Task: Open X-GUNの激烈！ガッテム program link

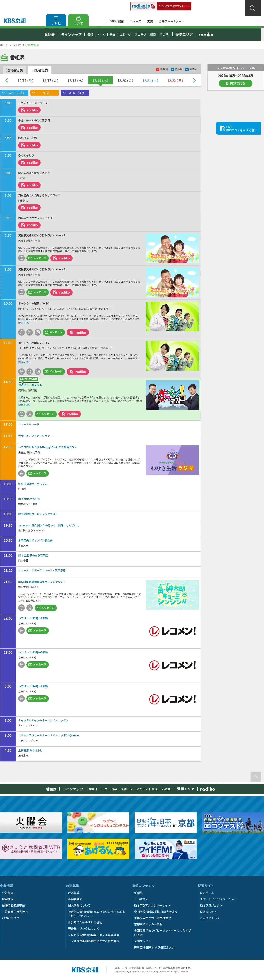Action: coord(33,484)
